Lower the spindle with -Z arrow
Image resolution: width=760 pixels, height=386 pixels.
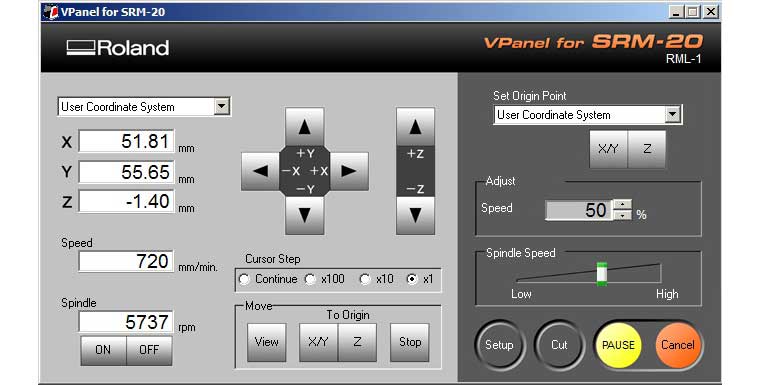coord(415,215)
